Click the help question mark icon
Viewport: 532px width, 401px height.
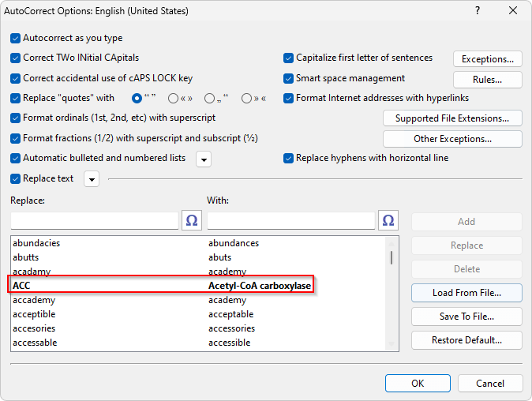478,10
